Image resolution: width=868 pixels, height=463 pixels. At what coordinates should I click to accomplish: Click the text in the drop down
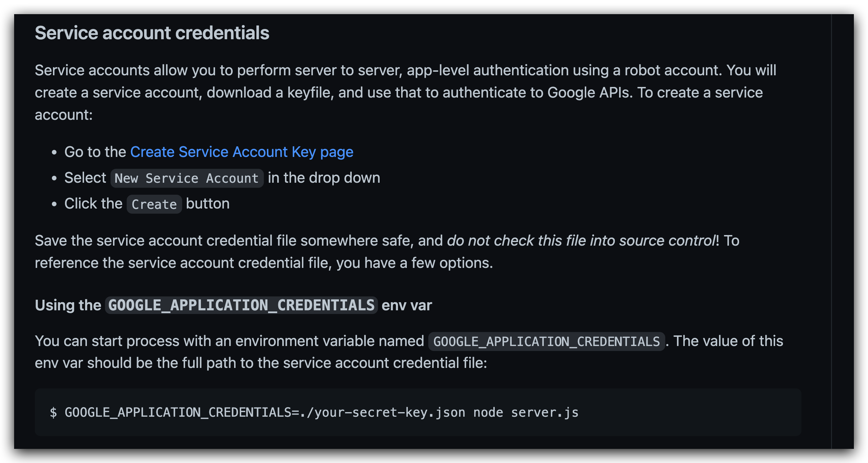[324, 178]
